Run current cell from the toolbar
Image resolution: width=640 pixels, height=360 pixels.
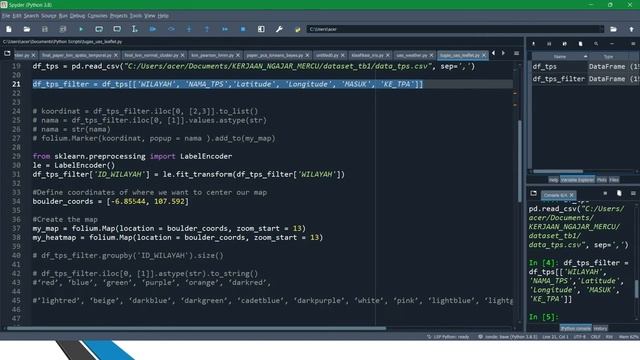coord(99,29)
